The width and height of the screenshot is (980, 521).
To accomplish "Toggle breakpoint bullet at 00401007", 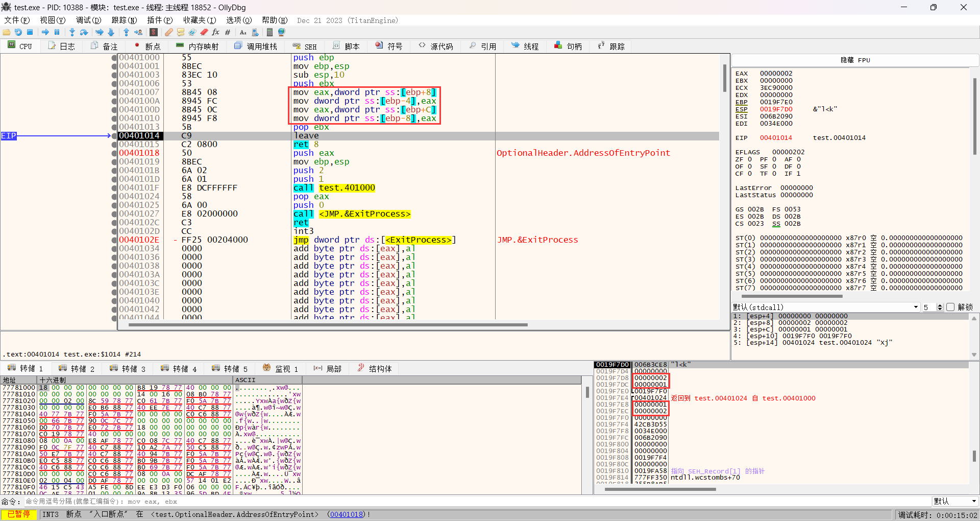I will [x=114, y=92].
